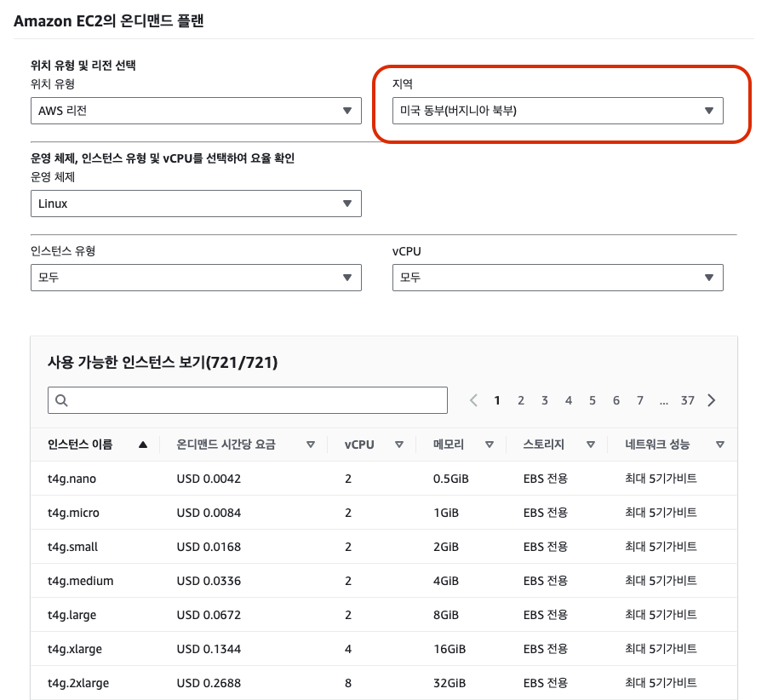Click the USD 0.0672 price cell
773x700 pixels.
tap(209, 615)
